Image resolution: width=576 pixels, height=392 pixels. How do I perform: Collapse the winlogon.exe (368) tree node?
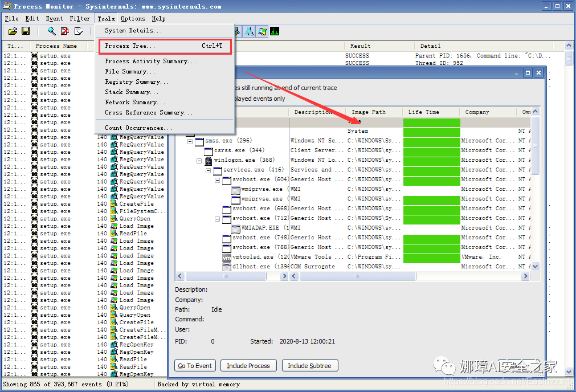coord(199,161)
